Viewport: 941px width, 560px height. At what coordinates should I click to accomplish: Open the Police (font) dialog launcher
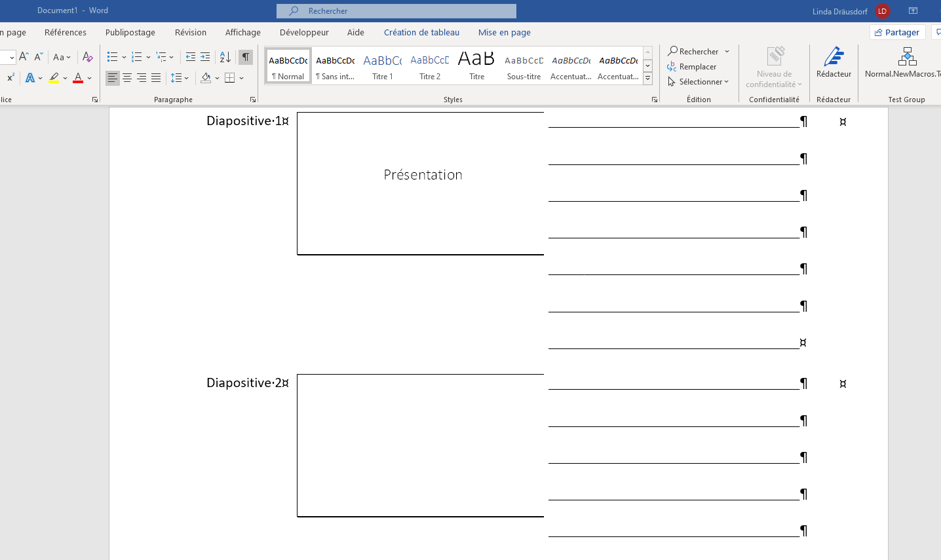[x=95, y=100]
